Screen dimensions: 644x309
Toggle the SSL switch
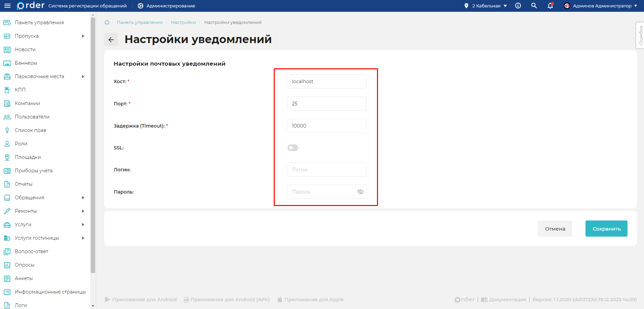pyautogui.click(x=293, y=147)
